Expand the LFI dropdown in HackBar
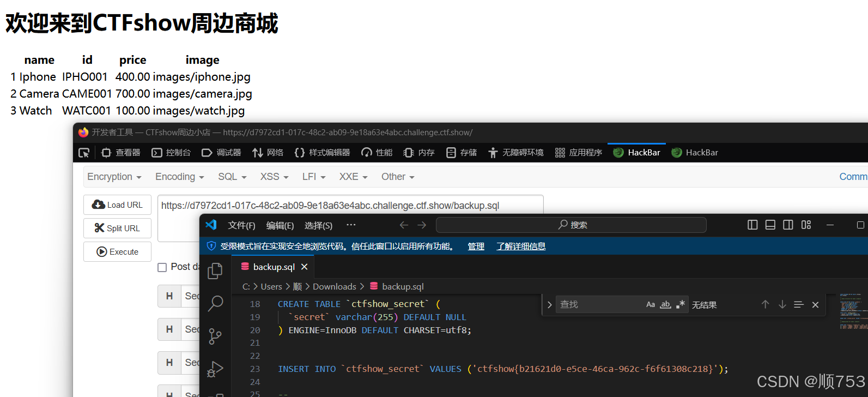The image size is (868, 397). tap(314, 177)
